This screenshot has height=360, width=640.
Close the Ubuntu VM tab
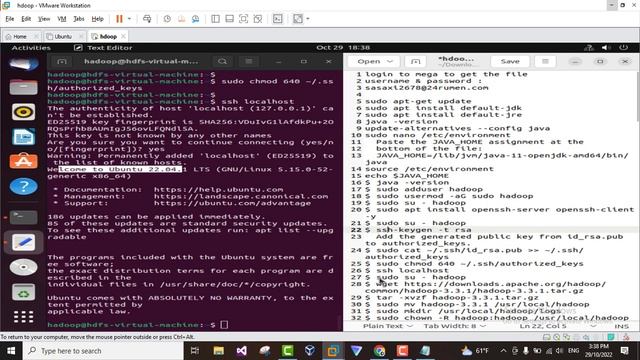pos(82,36)
